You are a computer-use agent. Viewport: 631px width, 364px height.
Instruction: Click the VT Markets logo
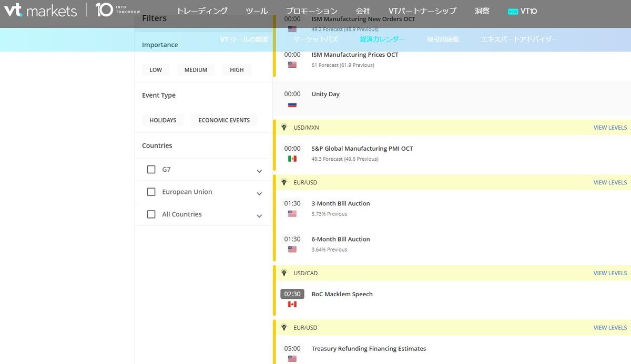40,10
